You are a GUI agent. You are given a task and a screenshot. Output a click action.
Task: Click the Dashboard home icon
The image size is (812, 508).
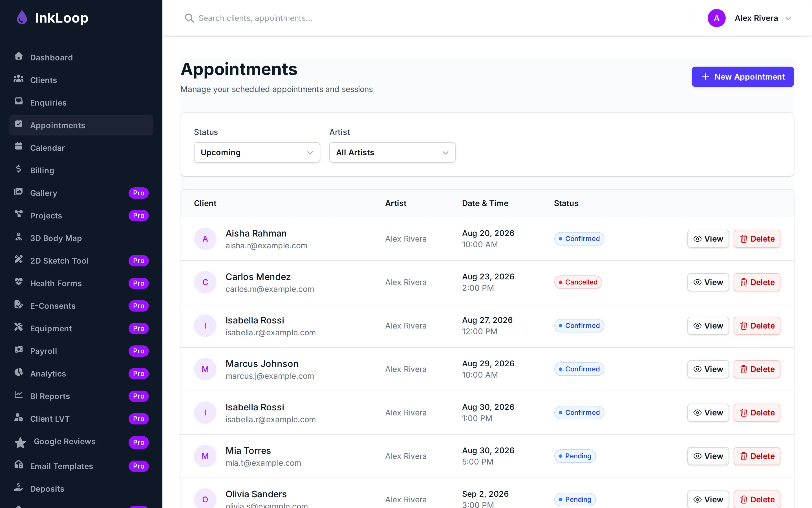18,56
